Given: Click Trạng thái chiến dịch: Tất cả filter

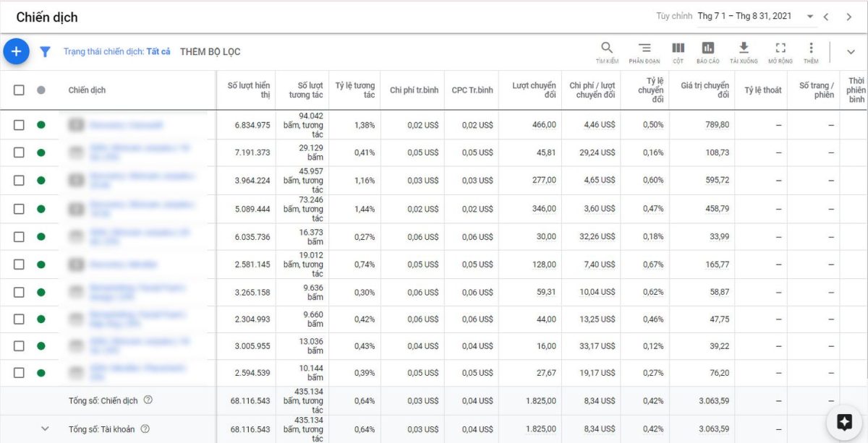Looking at the screenshot, I should (x=116, y=52).
